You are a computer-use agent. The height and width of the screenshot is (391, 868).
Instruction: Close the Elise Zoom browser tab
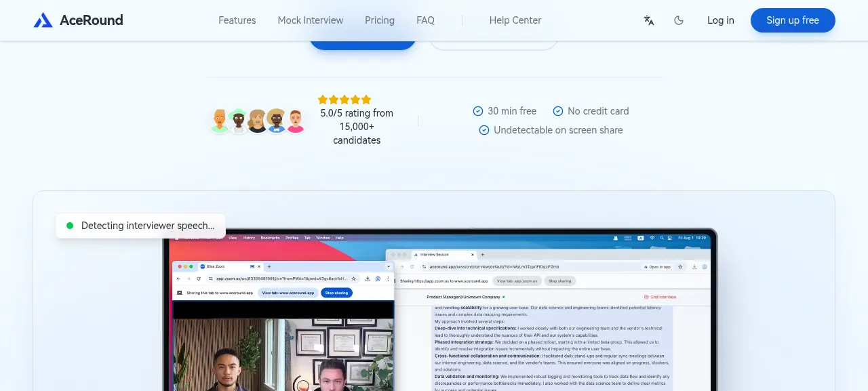click(259, 266)
